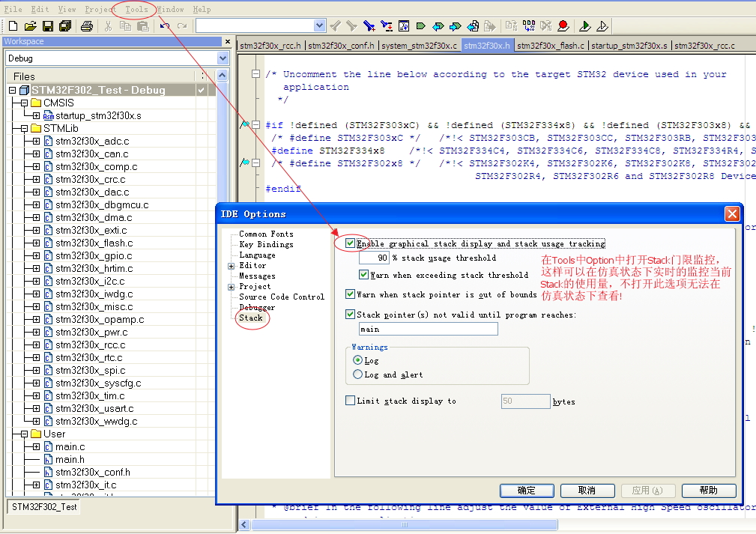
Task: Click Debug without Downloading icon
Action: (x=602, y=26)
